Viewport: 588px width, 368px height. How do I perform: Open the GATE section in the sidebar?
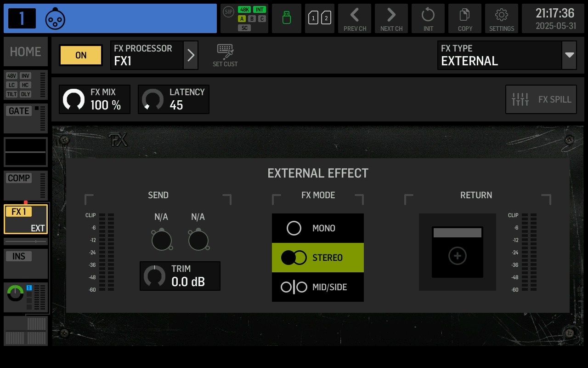tap(18, 110)
